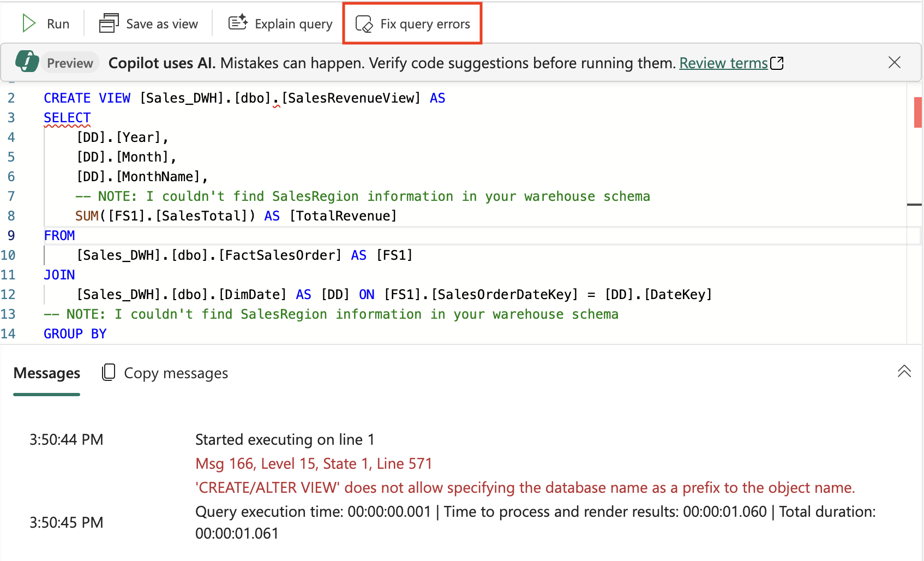Click line number 9 in gutter
The height and width of the screenshot is (561, 924).
(x=11, y=236)
